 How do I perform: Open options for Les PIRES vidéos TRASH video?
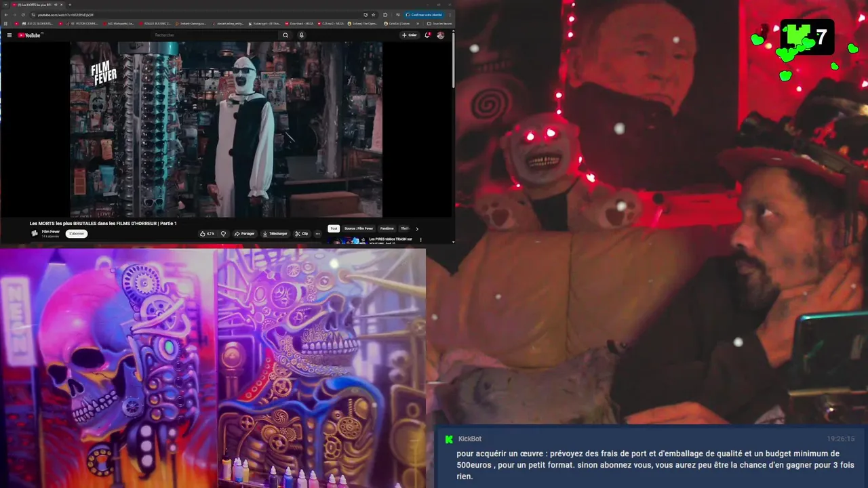[x=420, y=239]
